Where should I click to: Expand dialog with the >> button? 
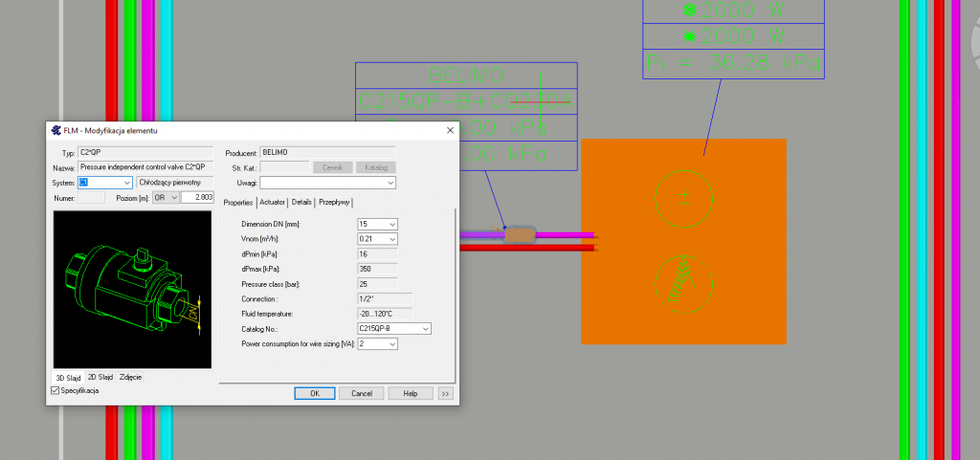445,393
